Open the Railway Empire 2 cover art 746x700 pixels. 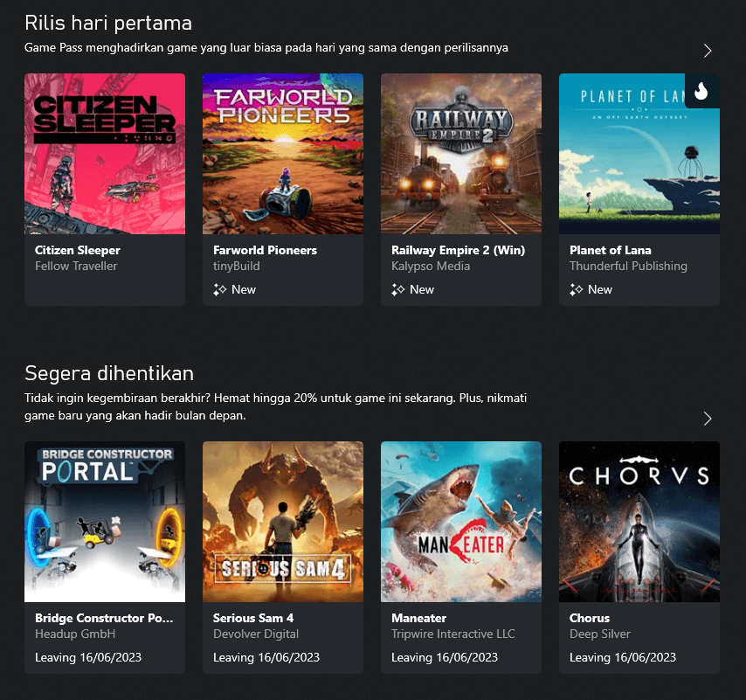tap(461, 154)
